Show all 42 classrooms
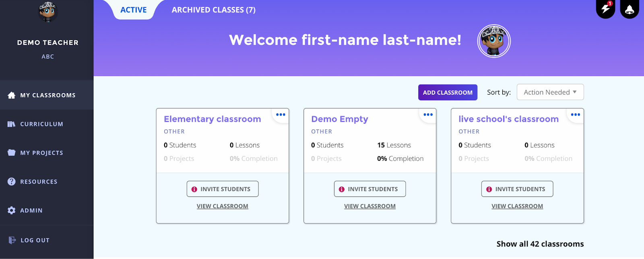 540,244
